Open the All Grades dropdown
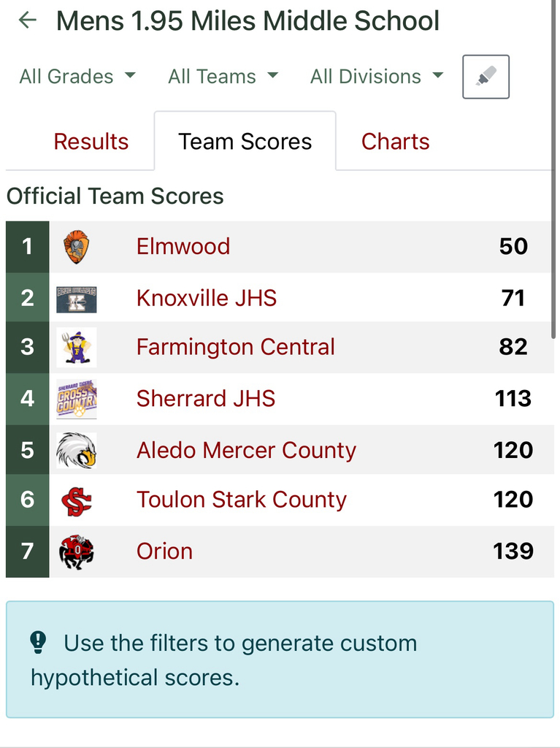 [x=77, y=76]
